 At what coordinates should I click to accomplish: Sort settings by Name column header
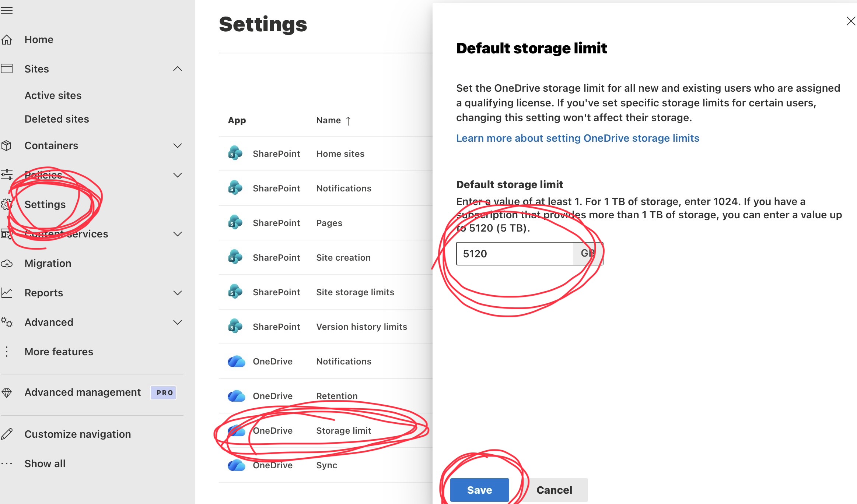pos(329,120)
